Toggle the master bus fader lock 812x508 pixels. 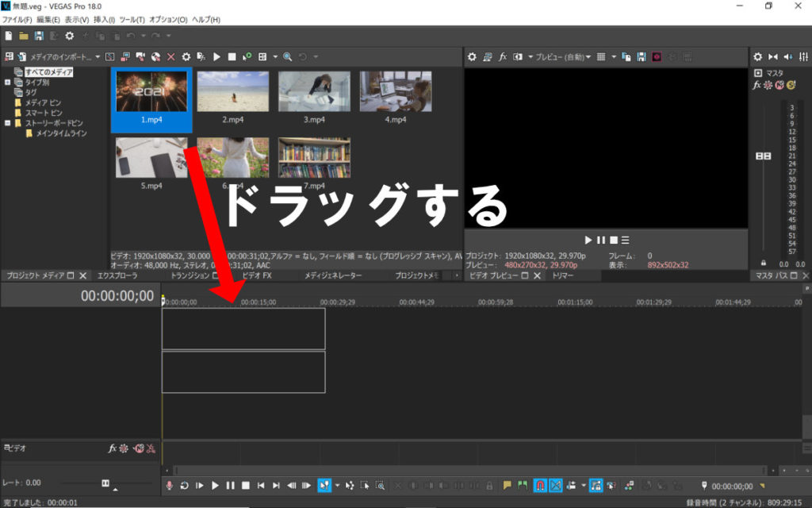pyautogui.click(x=763, y=263)
